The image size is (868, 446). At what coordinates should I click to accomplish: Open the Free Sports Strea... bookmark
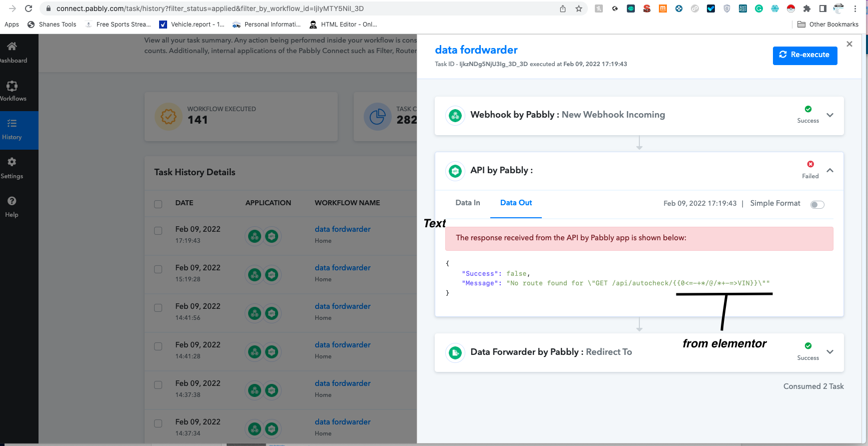[118, 25]
